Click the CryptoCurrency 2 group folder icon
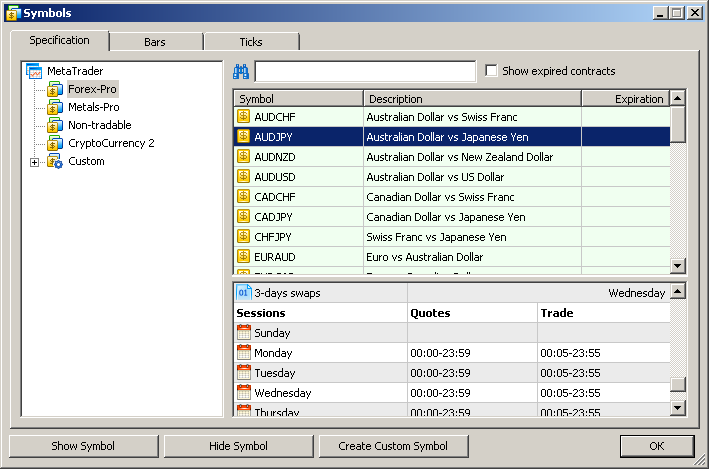 click(55, 143)
